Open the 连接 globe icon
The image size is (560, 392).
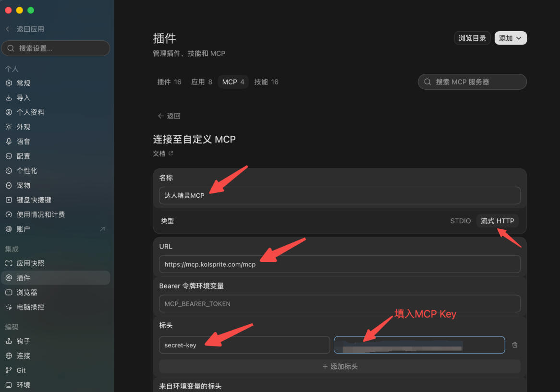point(9,356)
